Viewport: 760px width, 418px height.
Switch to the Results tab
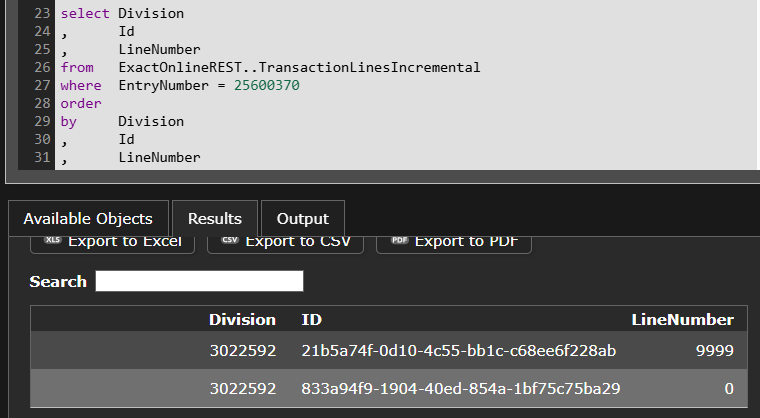coord(215,219)
